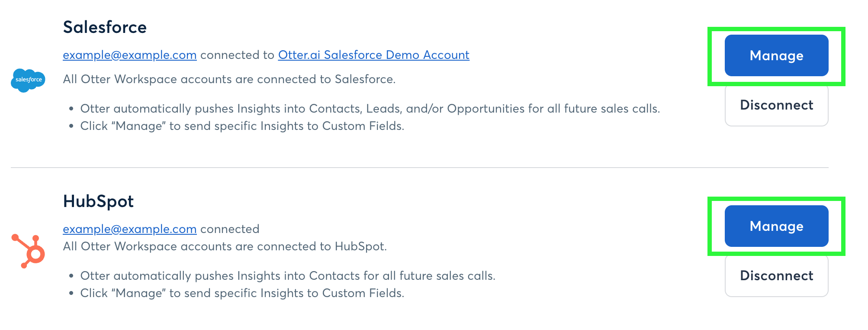Click HubSpot bullet about Custom Fields

pos(242,293)
